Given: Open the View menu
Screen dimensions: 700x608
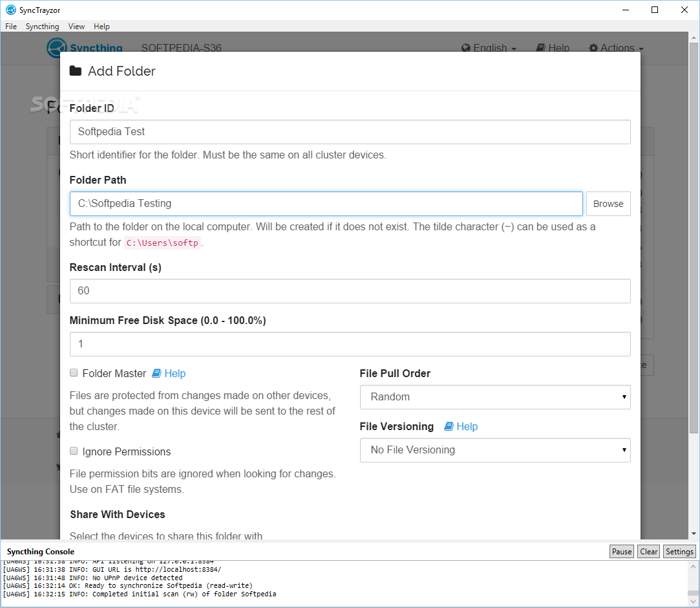Looking at the screenshot, I should [x=76, y=27].
